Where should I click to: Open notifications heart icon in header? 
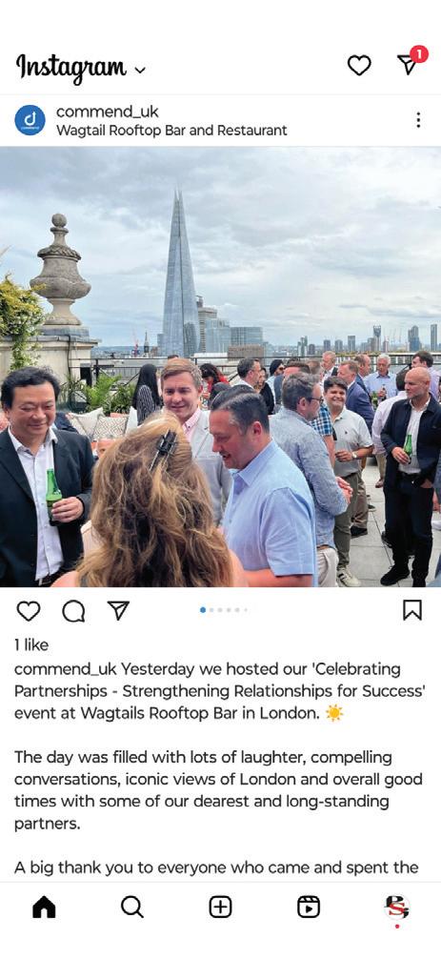point(358,65)
